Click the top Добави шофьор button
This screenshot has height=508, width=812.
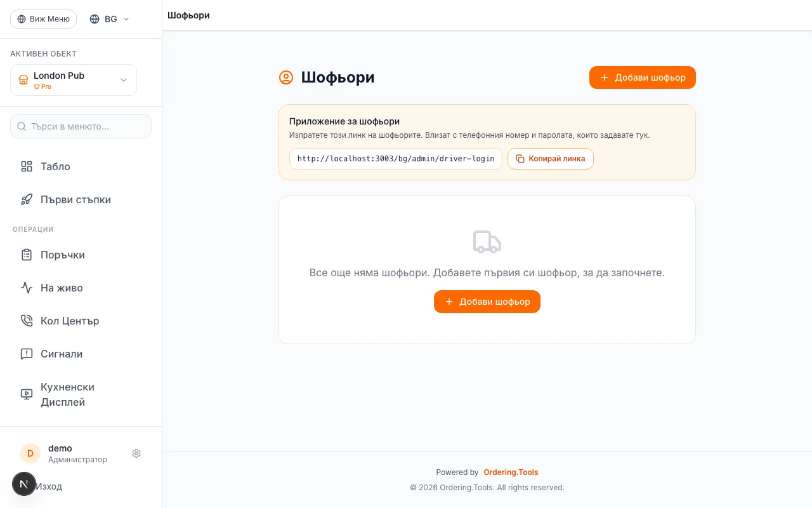click(x=643, y=77)
